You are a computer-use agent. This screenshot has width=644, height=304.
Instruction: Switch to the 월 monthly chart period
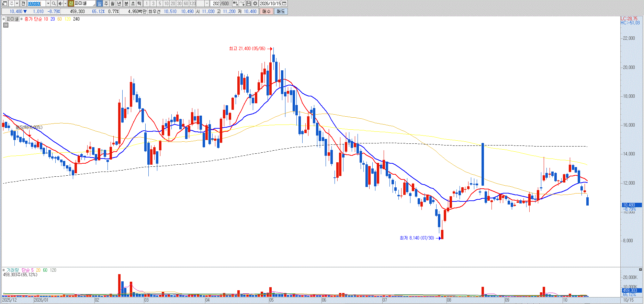[113, 3]
